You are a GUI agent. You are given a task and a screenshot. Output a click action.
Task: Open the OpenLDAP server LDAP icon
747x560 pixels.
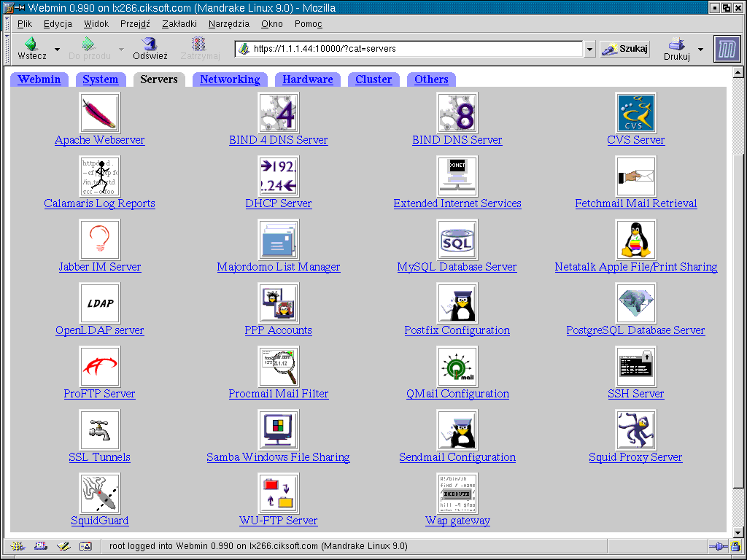pos(99,303)
